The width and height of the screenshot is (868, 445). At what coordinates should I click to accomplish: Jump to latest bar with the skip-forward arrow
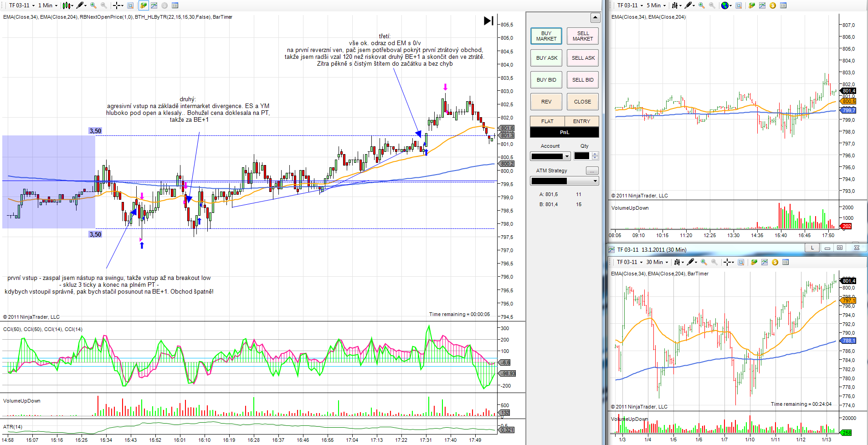[488, 21]
